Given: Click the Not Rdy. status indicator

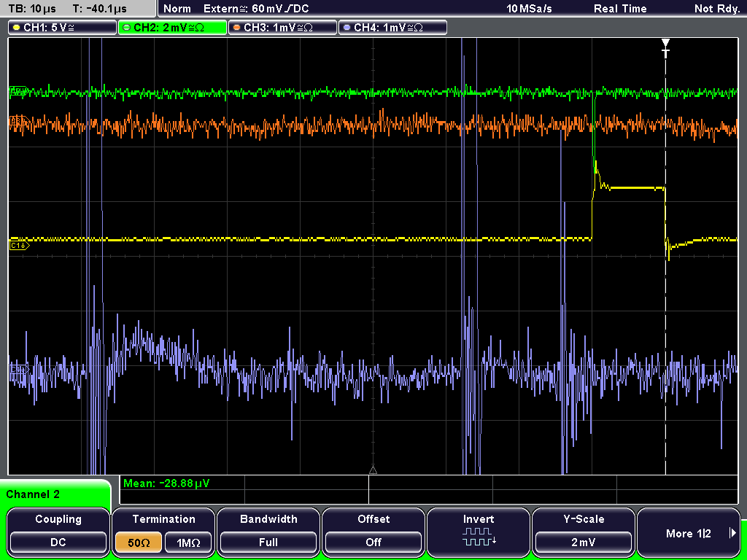Looking at the screenshot, I should [x=716, y=9].
